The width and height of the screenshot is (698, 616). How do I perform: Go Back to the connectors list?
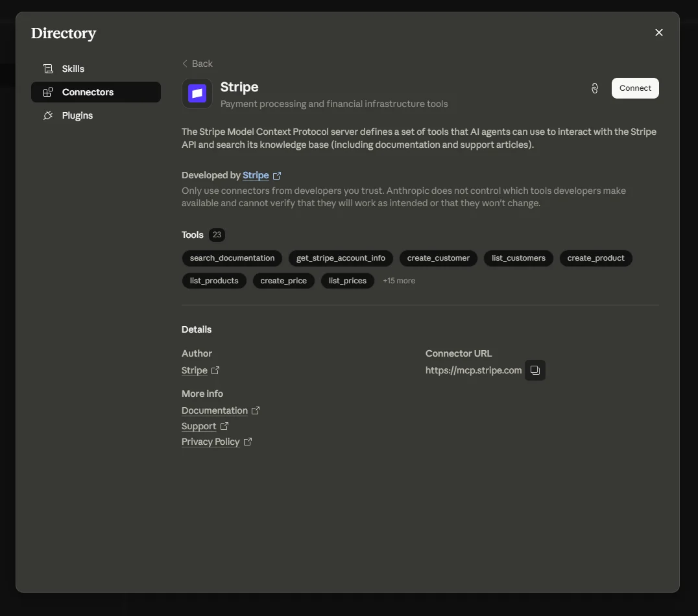pyautogui.click(x=197, y=64)
